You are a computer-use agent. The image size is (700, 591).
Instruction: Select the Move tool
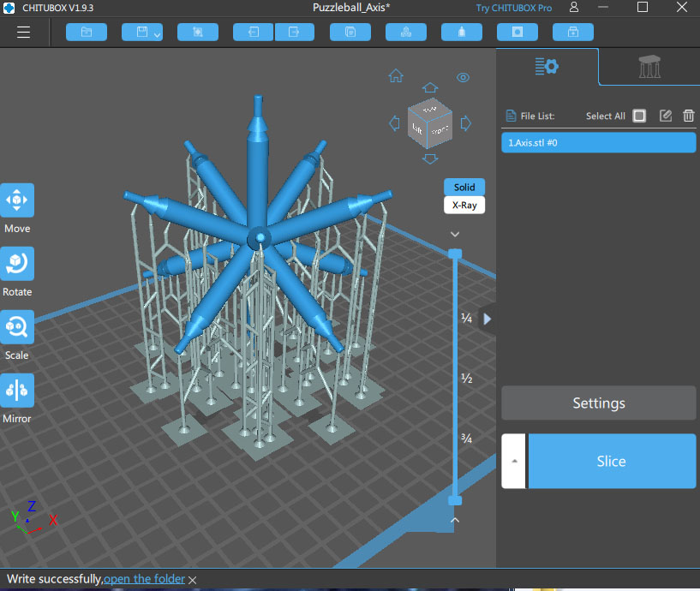pos(17,200)
